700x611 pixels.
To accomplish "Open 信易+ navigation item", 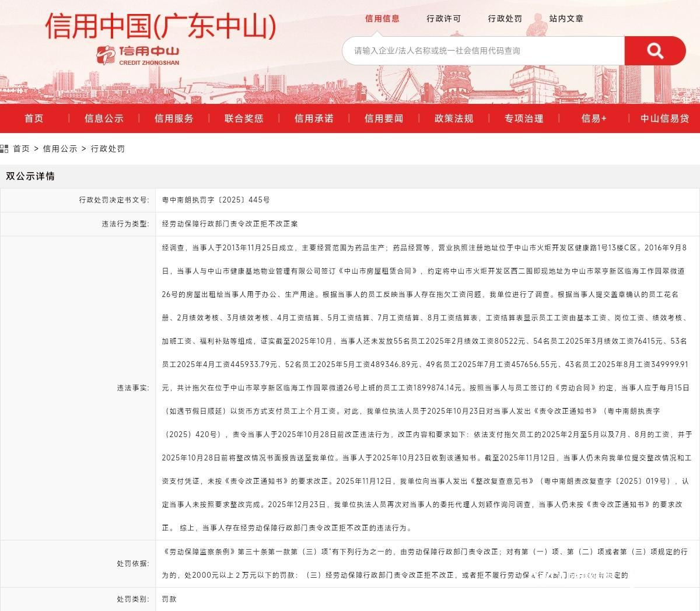I will pyautogui.click(x=594, y=118).
